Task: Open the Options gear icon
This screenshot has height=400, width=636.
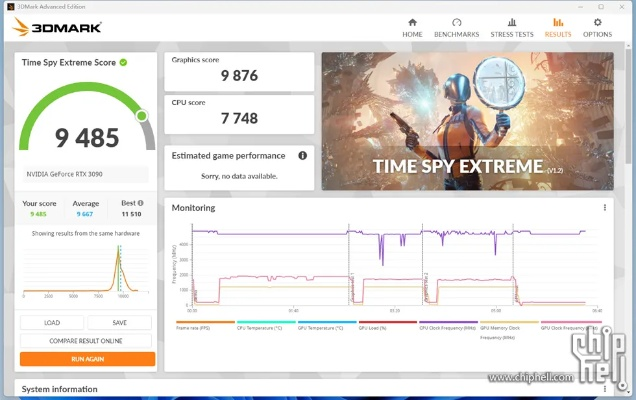Action: [x=597, y=27]
